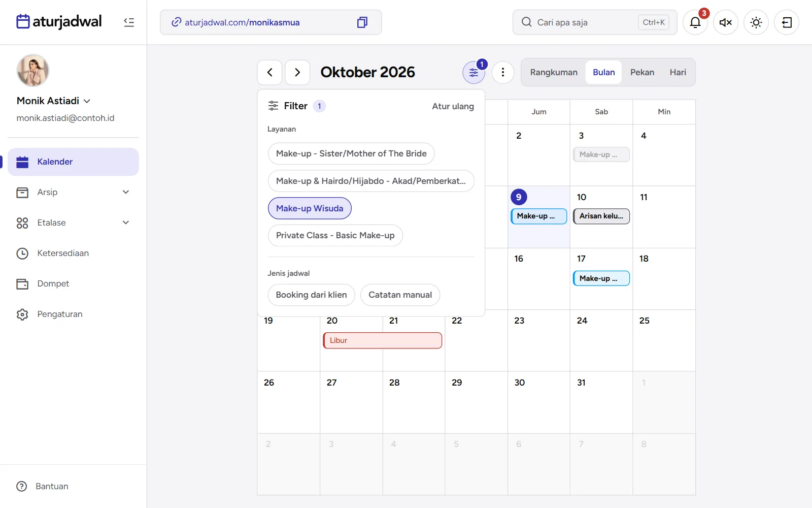This screenshot has height=508, width=812.
Task: Open Dompet in the sidebar
Action: click(73, 283)
